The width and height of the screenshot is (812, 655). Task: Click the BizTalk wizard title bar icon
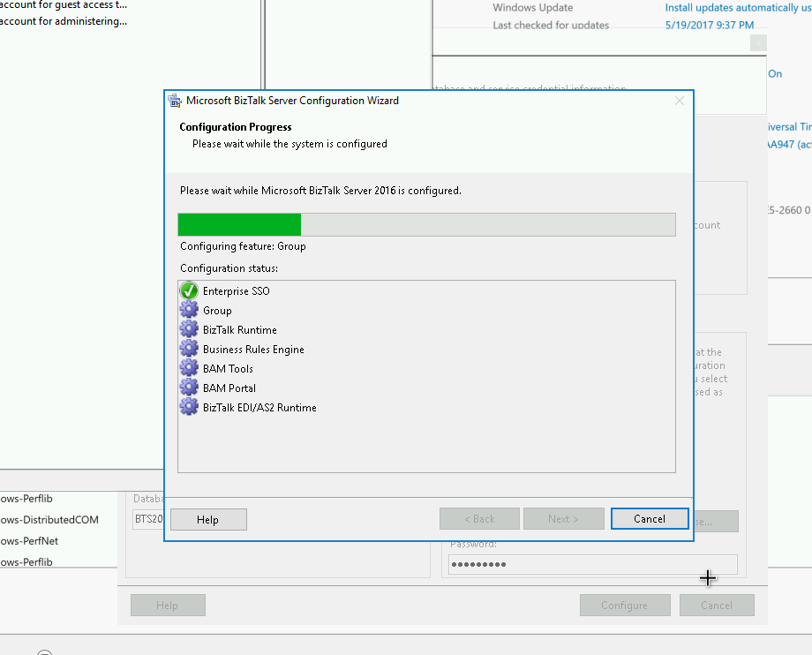coord(175,101)
